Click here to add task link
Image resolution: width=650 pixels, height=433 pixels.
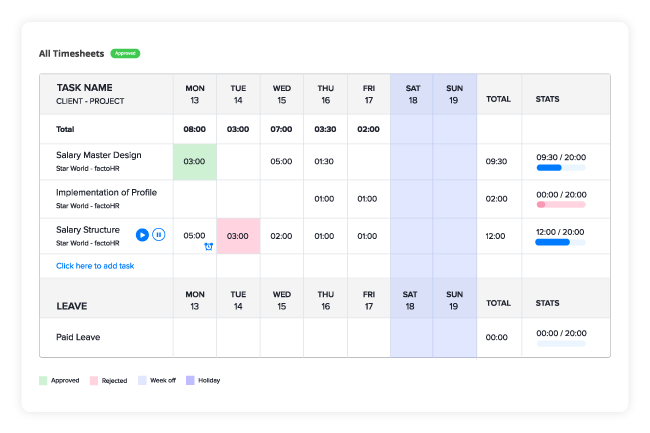coord(95,266)
